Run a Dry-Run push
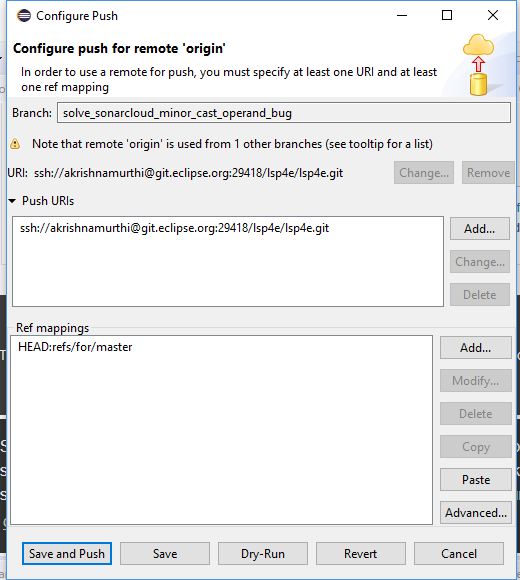 [x=263, y=554]
